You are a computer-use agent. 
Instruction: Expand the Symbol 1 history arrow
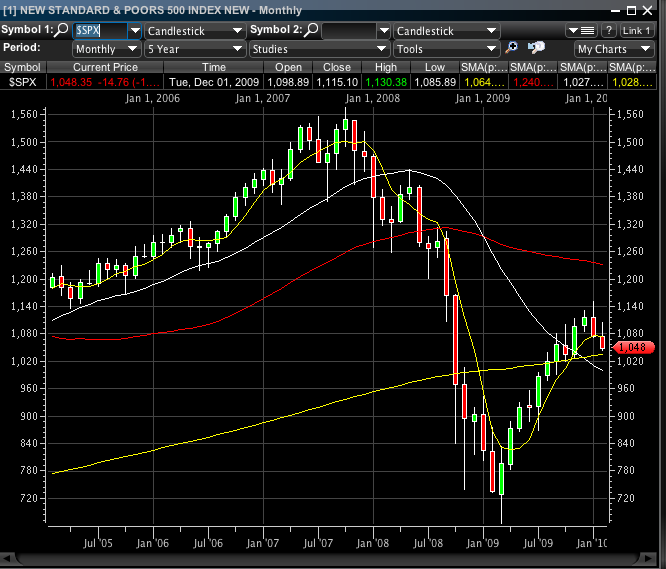coord(135,30)
